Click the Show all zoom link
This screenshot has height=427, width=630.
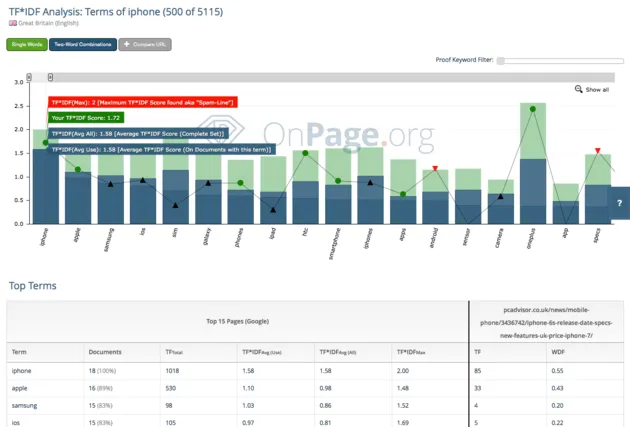597,90
